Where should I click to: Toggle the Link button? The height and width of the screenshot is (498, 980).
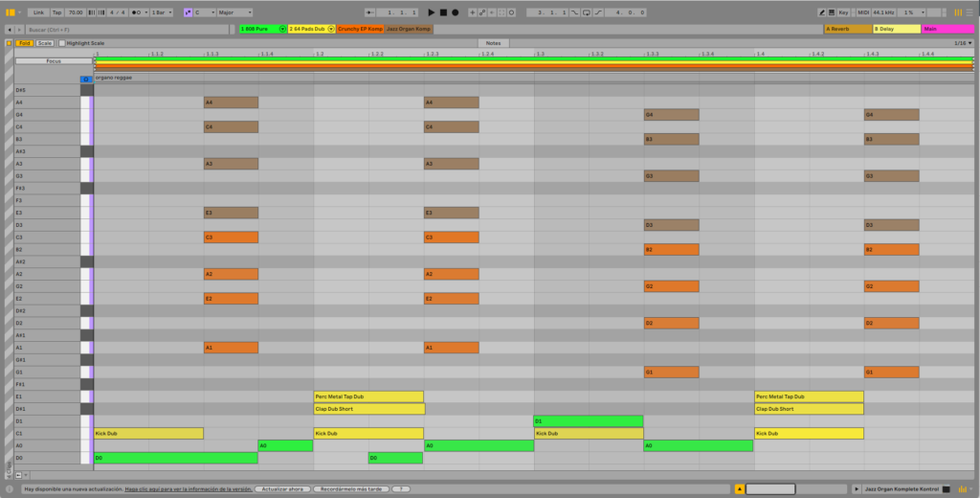click(x=38, y=12)
